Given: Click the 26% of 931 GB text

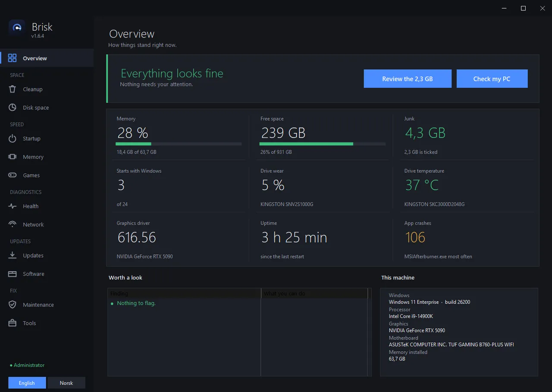Looking at the screenshot, I should click(x=276, y=152).
